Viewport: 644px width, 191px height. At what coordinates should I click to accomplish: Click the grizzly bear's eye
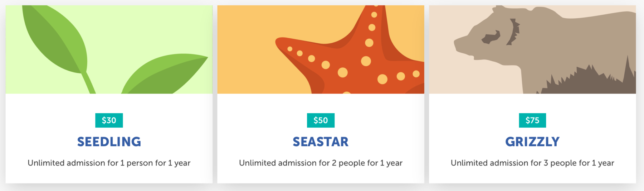[491, 37]
